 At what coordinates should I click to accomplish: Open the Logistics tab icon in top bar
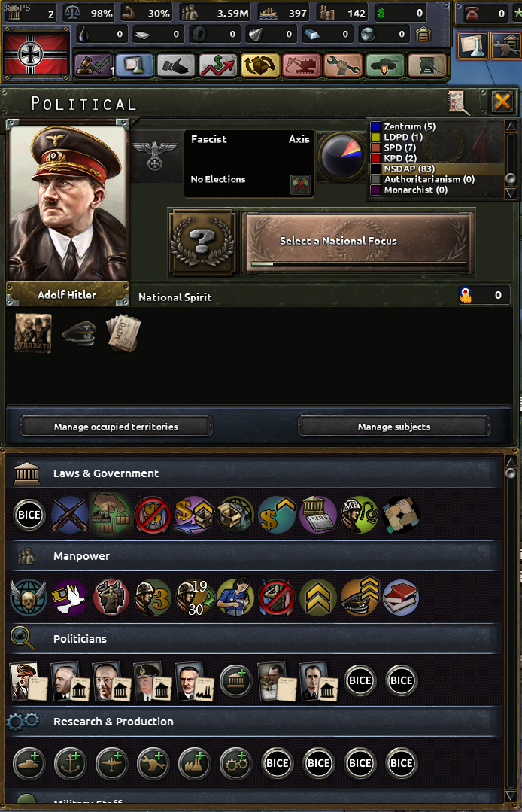click(259, 65)
